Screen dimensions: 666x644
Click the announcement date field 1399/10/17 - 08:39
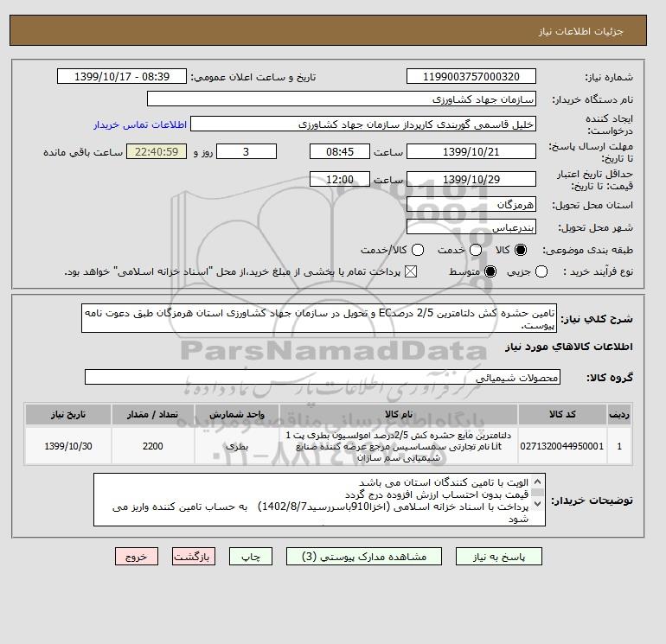tap(122, 76)
